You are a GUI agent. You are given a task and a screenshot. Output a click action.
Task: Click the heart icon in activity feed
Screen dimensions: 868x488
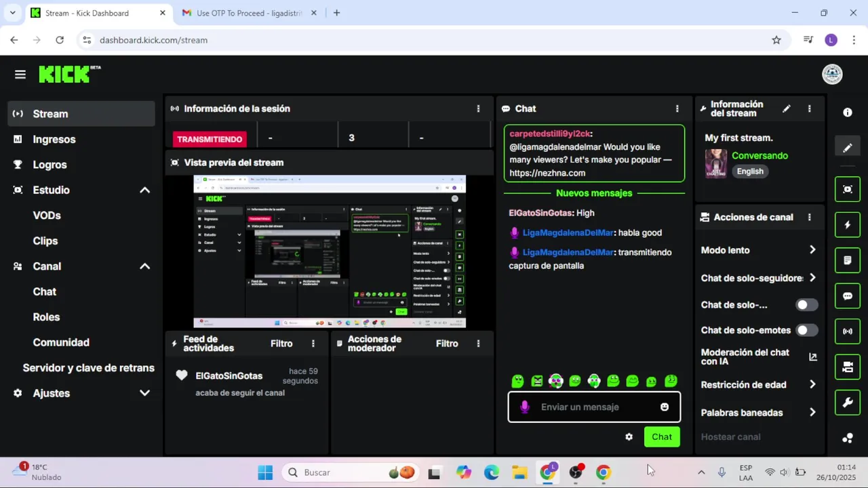181,375
